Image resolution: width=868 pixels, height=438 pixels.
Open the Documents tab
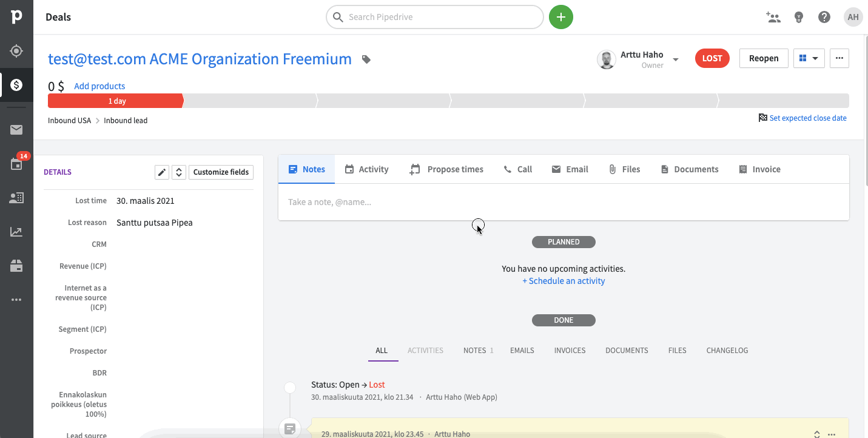(x=689, y=169)
